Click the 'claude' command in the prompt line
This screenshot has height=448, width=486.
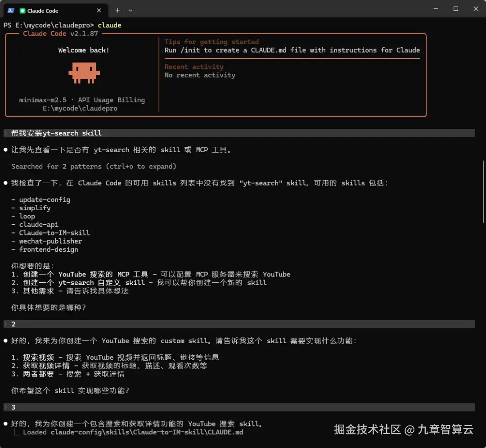(109, 25)
